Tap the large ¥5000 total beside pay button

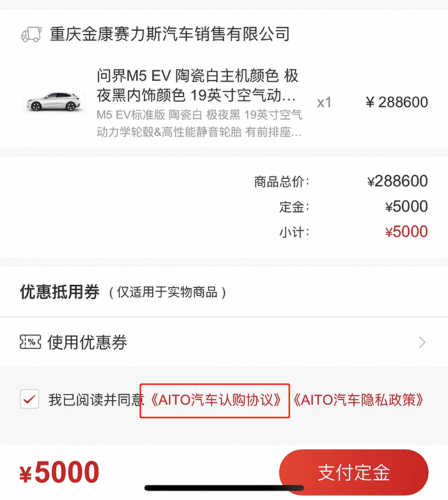coord(59,473)
